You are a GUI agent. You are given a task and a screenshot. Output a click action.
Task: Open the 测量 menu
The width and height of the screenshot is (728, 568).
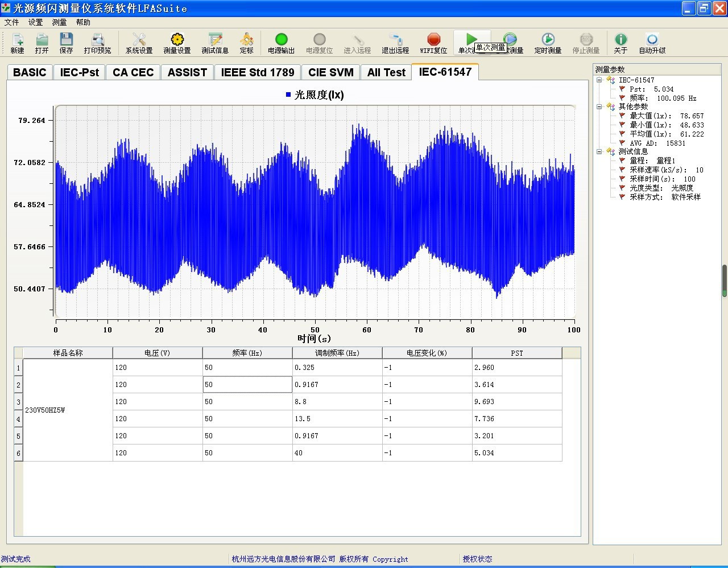point(59,22)
